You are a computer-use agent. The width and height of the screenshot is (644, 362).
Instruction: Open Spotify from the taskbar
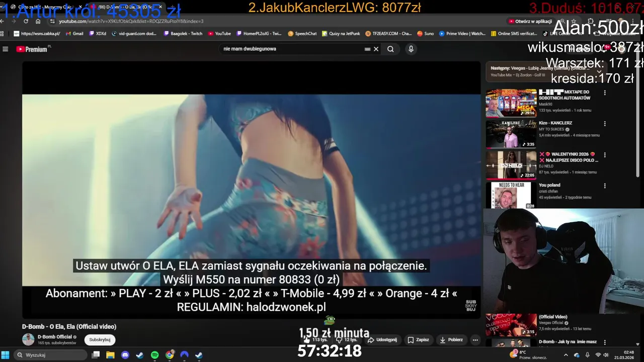[155, 355]
